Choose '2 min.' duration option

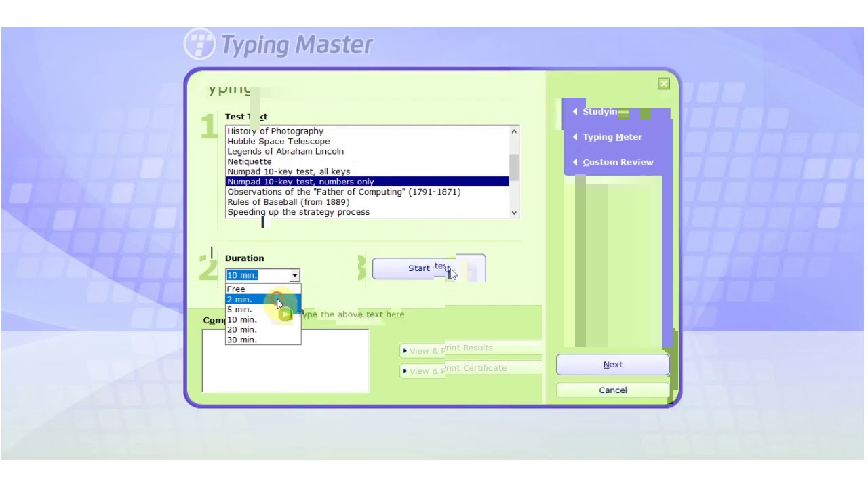tap(263, 299)
